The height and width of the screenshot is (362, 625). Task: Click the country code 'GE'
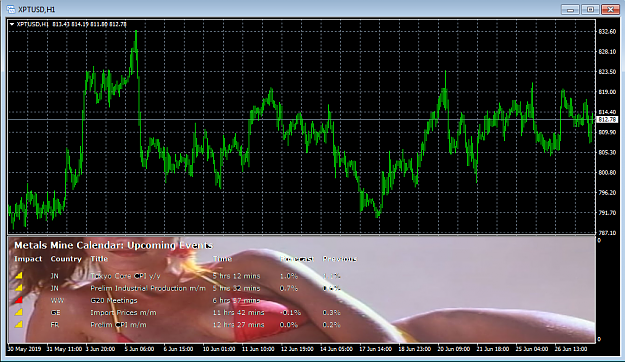[55, 313]
